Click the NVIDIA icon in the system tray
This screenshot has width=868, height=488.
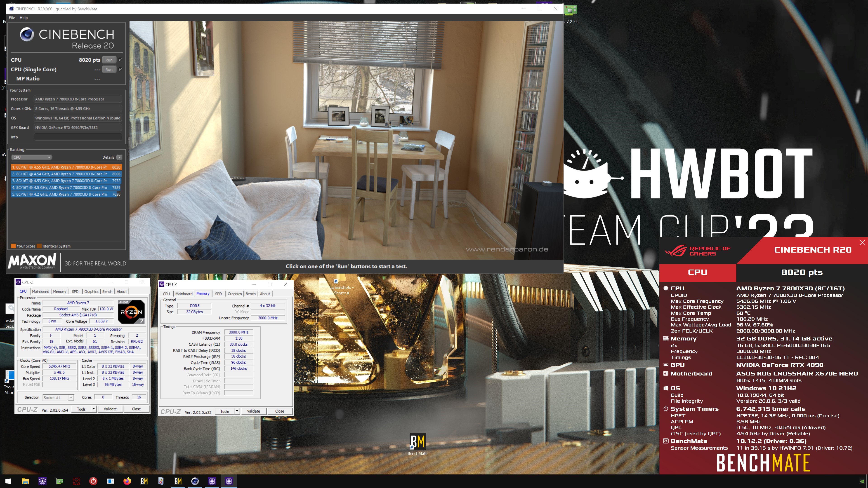tap(862, 481)
